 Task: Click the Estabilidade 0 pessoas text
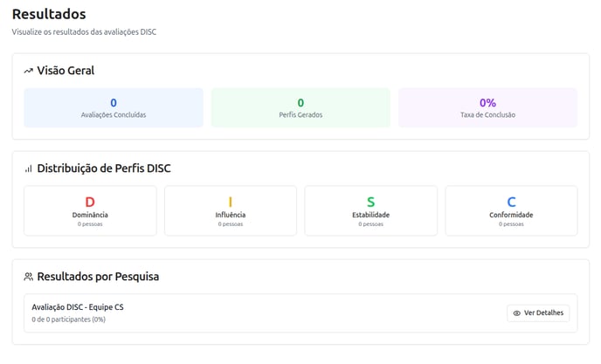tap(370, 224)
